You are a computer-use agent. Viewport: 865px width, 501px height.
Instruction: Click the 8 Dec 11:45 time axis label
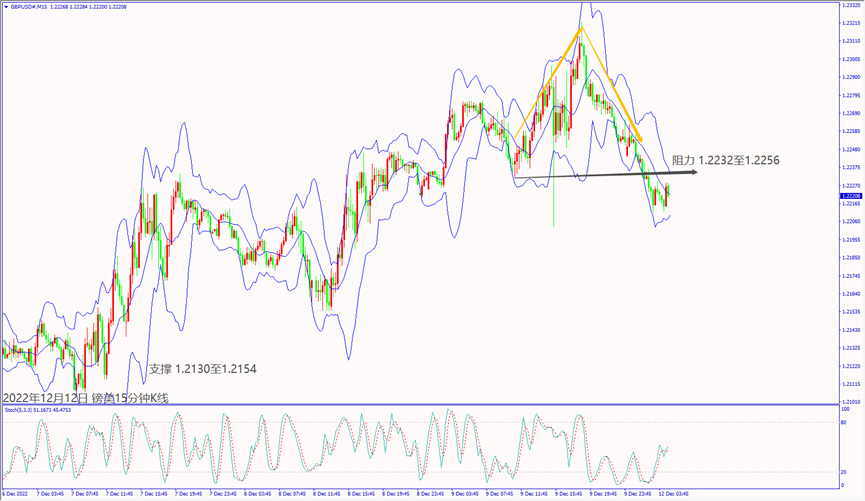[327, 494]
